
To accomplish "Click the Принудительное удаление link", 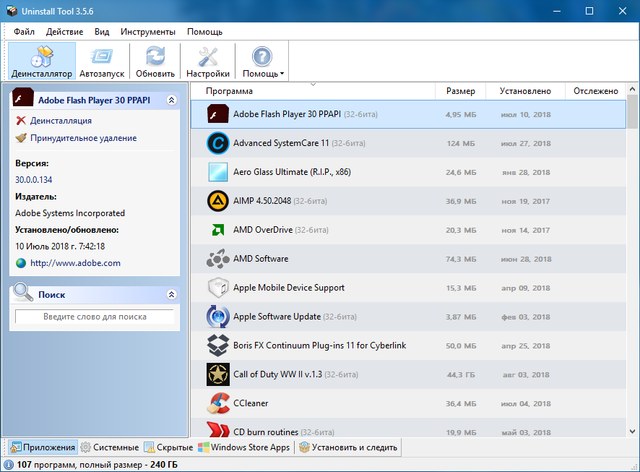I will (x=83, y=138).
